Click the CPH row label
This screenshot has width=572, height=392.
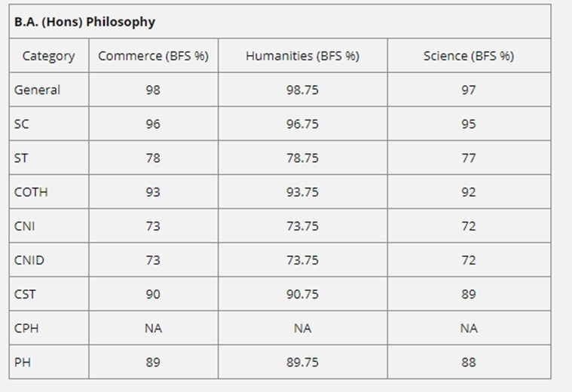tap(26, 328)
